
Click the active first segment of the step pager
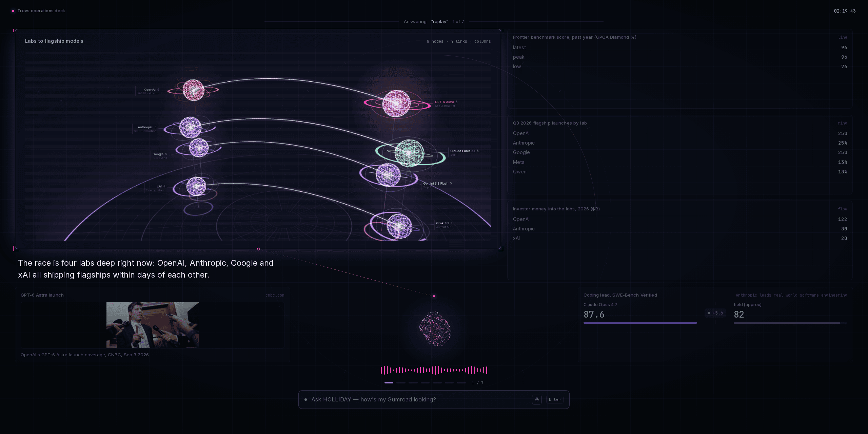click(x=389, y=383)
